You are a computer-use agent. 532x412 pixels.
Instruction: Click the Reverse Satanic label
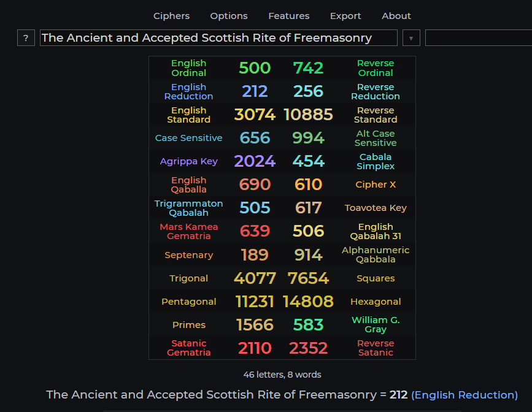[376, 348]
